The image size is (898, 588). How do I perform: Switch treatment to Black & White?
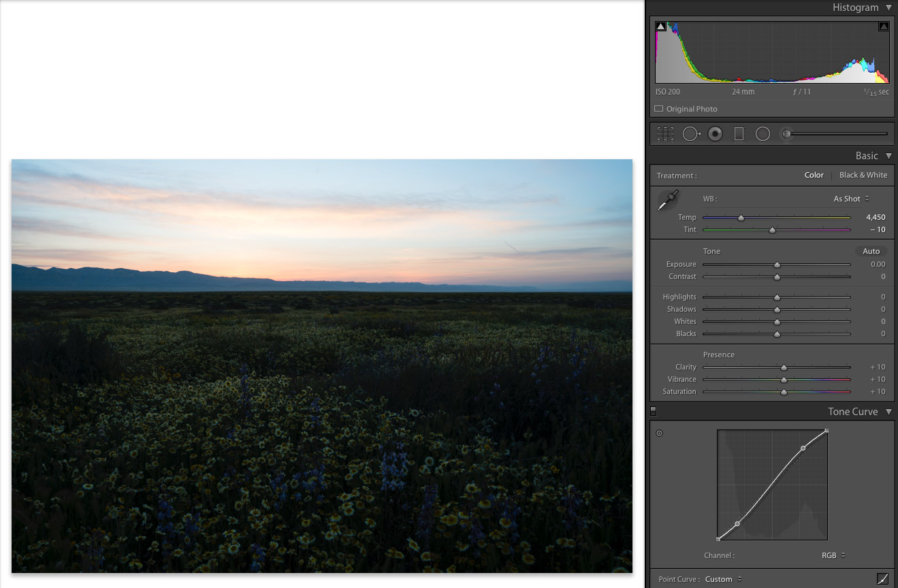[x=863, y=175]
